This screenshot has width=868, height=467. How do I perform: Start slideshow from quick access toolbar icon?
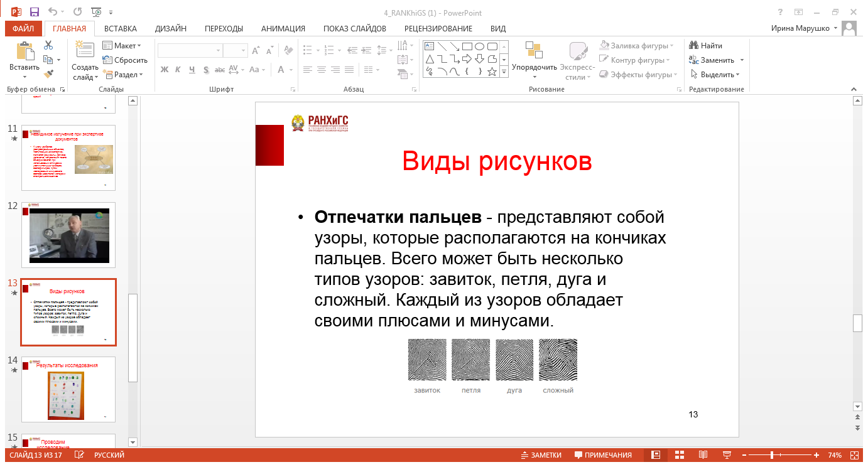pos(96,12)
